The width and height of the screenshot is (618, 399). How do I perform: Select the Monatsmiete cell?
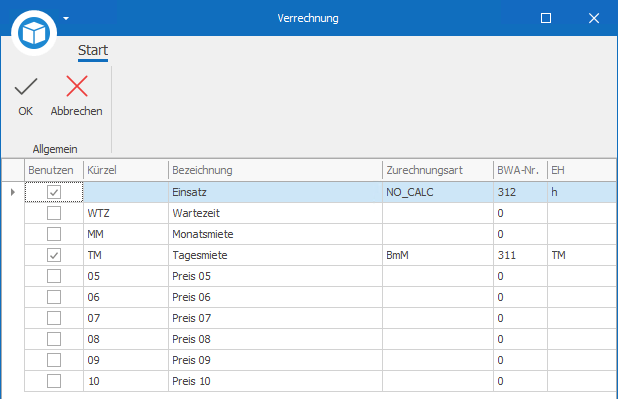(x=275, y=234)
